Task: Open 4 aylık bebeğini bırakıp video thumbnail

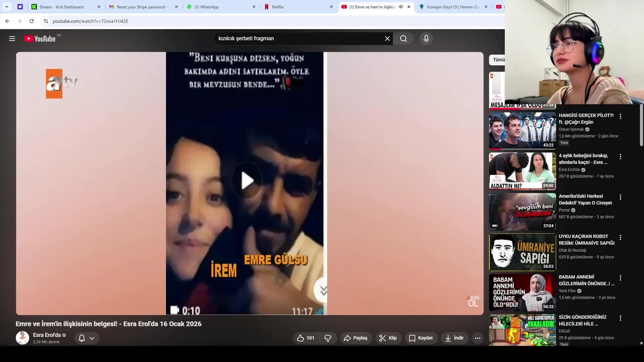Action: tap(522, 171)
